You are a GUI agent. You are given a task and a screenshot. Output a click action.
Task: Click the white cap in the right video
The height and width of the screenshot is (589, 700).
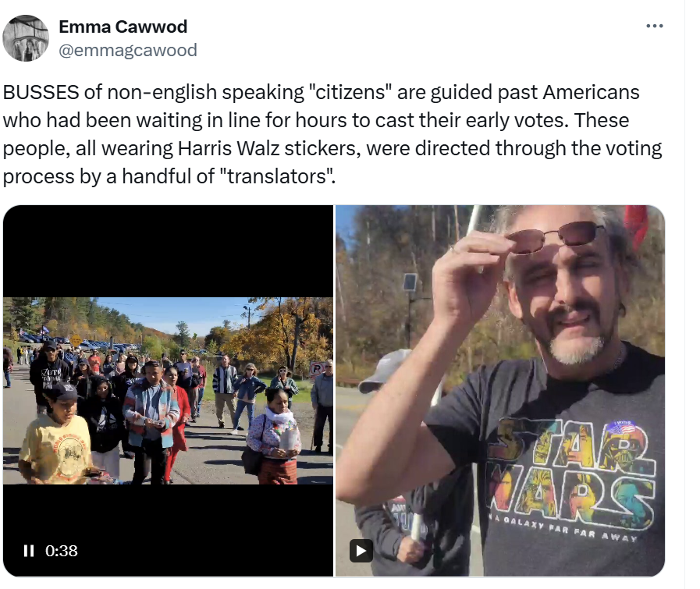(385, 371)
